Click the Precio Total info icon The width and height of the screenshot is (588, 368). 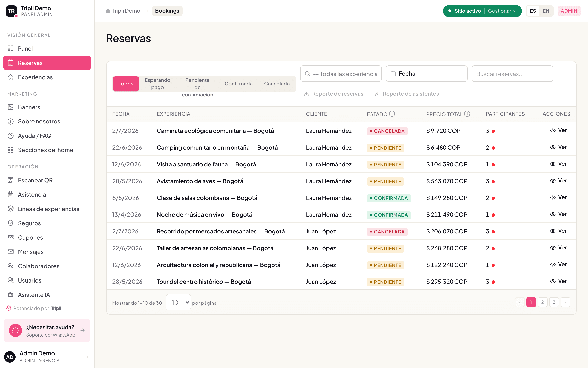coord(467,114)
